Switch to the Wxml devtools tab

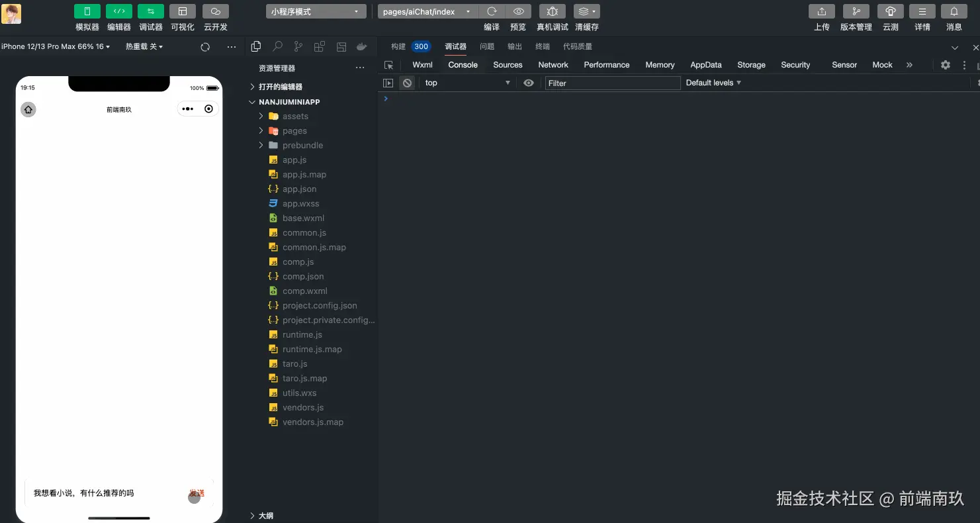(x=422, y=65)
